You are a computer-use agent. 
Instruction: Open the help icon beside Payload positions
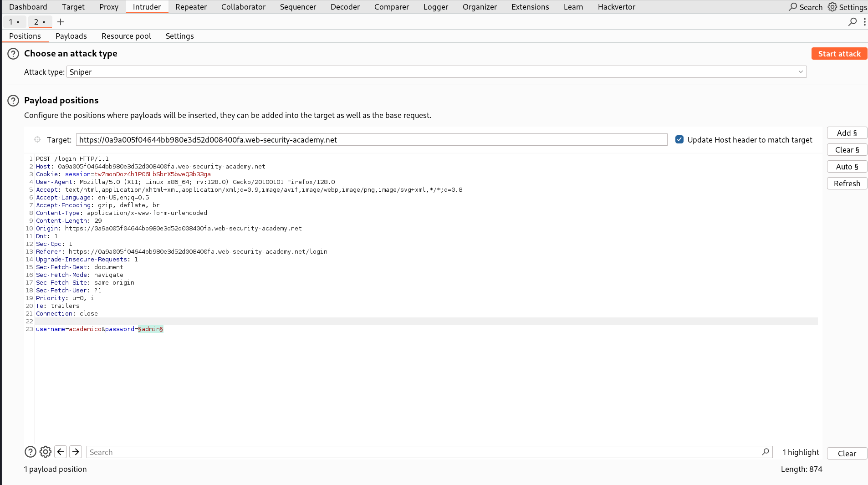click(x=13, y=101)
